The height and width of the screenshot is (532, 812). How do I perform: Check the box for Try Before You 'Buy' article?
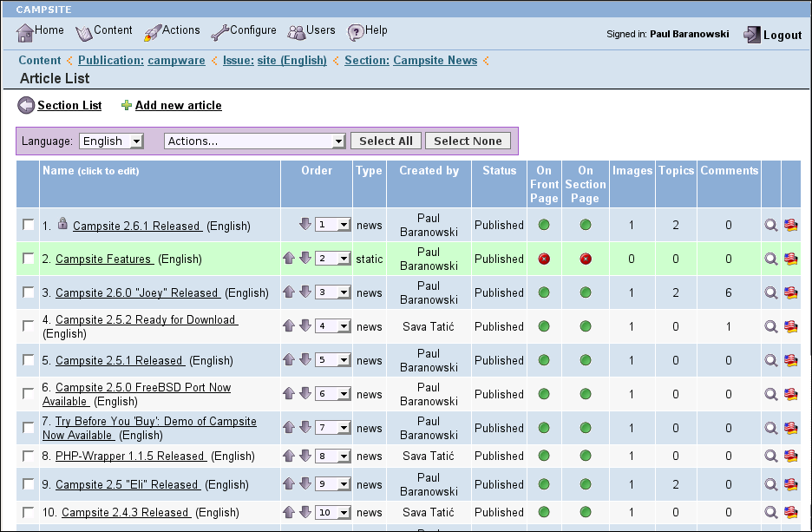29,428
